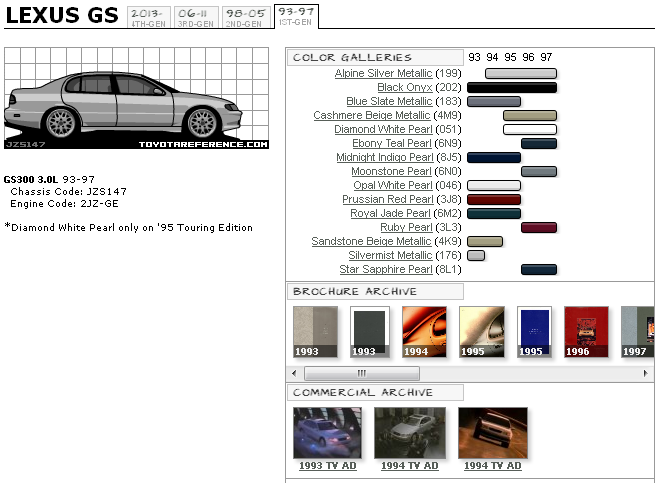Open the Black Onyx color gallery link
This screenshot has height=483, width=659.
pyautogui.click(x=405, y=87)
